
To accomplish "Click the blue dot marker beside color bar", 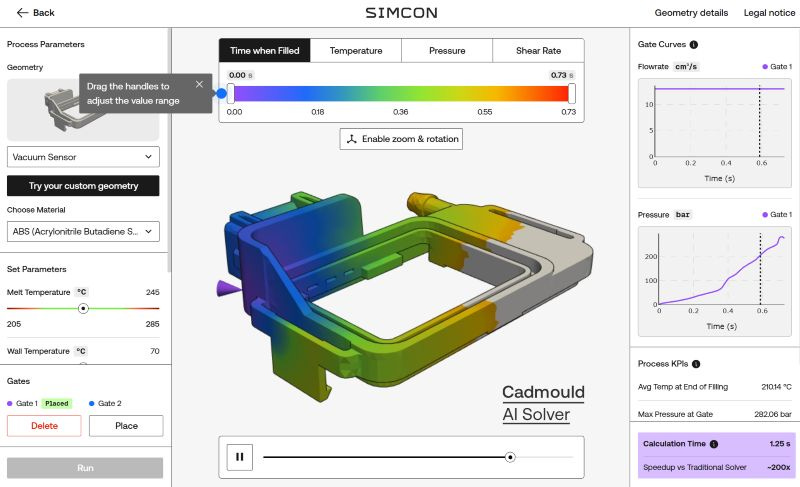I will [x=221, y=93].
